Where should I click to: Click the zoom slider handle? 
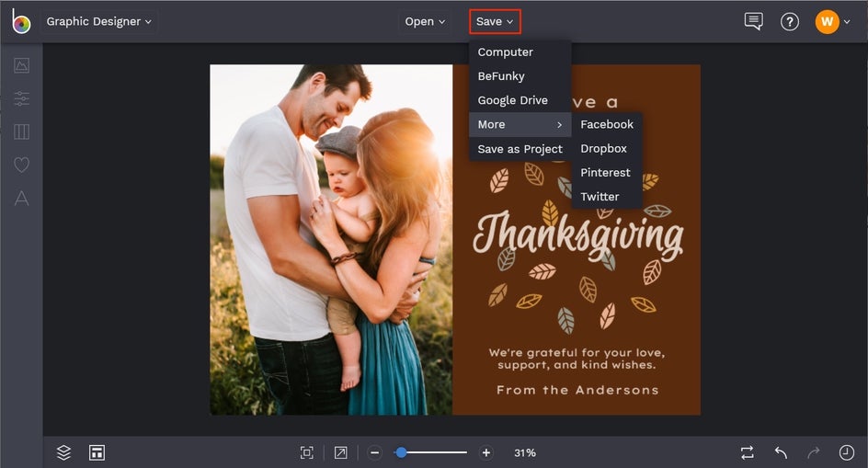pyautogui.click(x=401, y=452)
